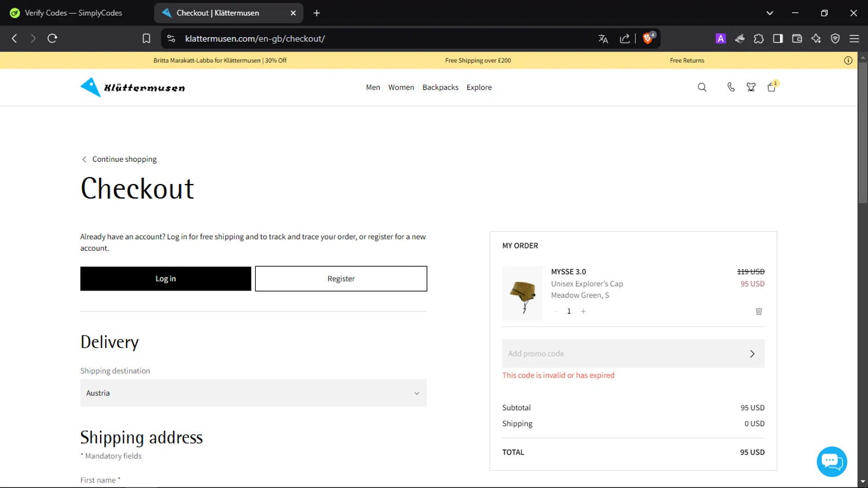The width and height of the screenshot is (868, 488).
Task: Open the extensions puzzle icon
Action: 759,38
